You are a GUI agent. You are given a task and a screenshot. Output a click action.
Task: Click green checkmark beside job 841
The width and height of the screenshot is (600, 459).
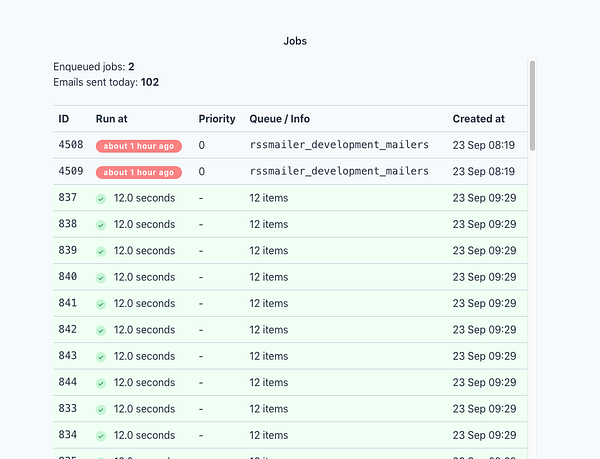pos(101,304)
